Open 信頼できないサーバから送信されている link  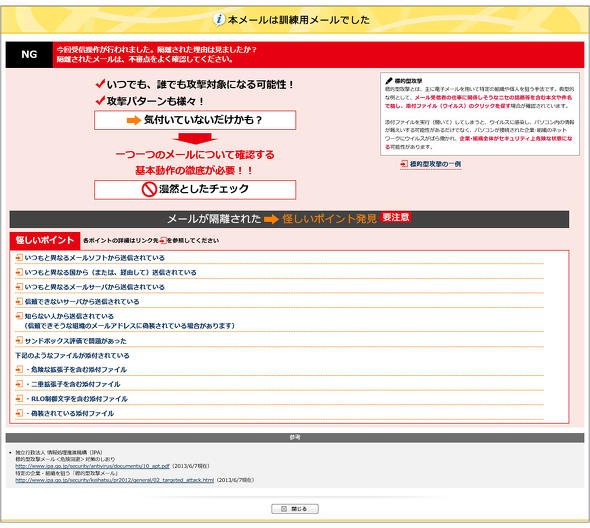point(82,301)
